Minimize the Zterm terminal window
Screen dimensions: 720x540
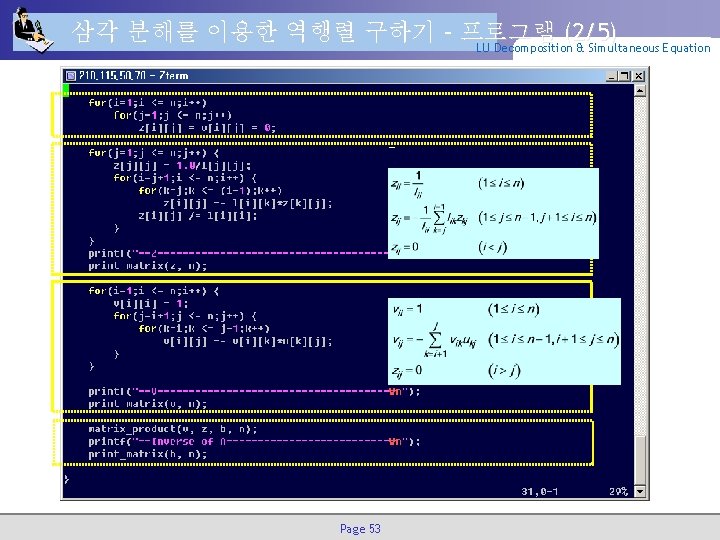tap(611, 76)
